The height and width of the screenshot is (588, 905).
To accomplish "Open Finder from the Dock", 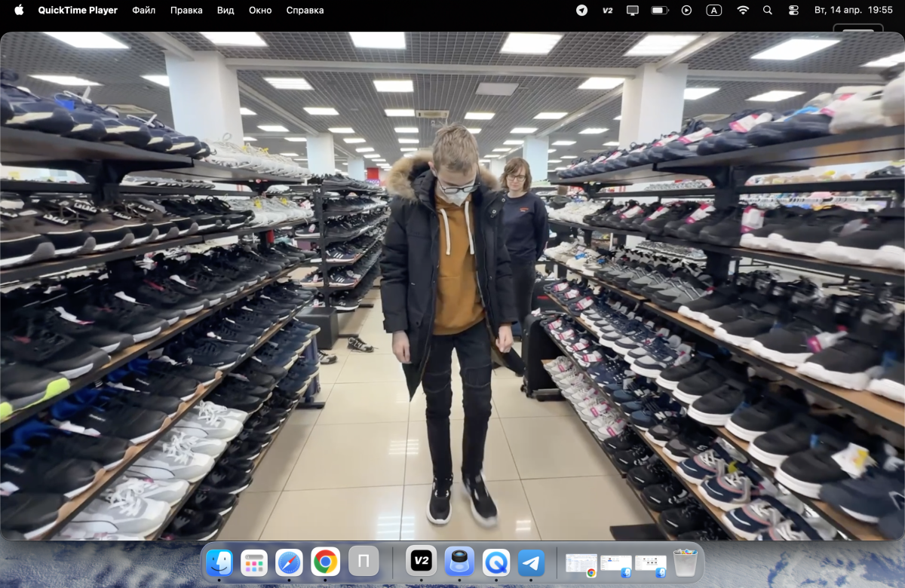I will (219, 562).
